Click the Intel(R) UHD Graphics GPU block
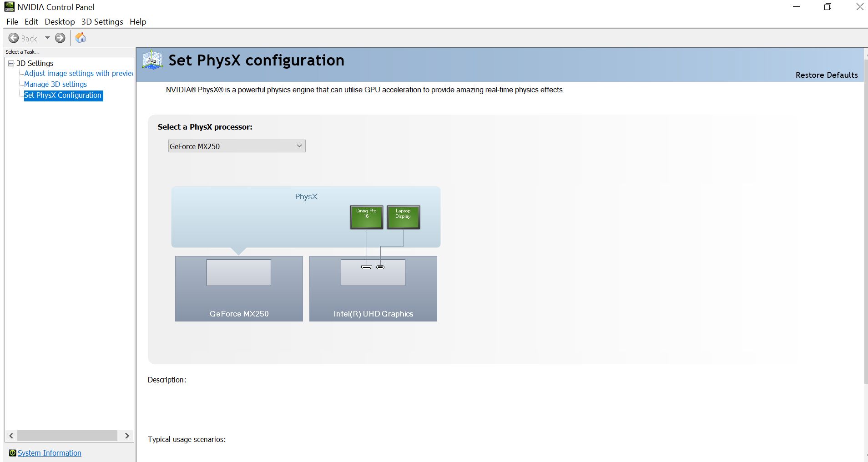 [373, 289]
